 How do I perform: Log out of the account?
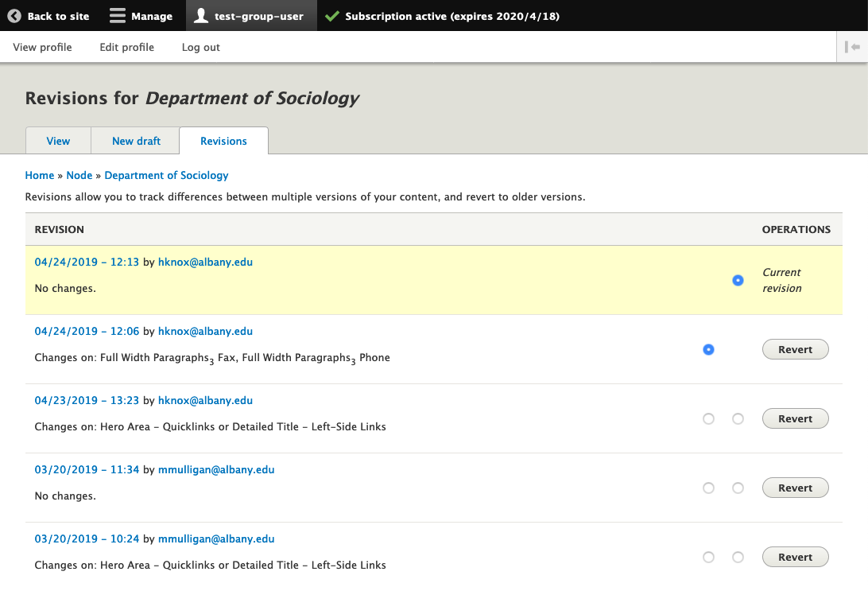[200, 47]
